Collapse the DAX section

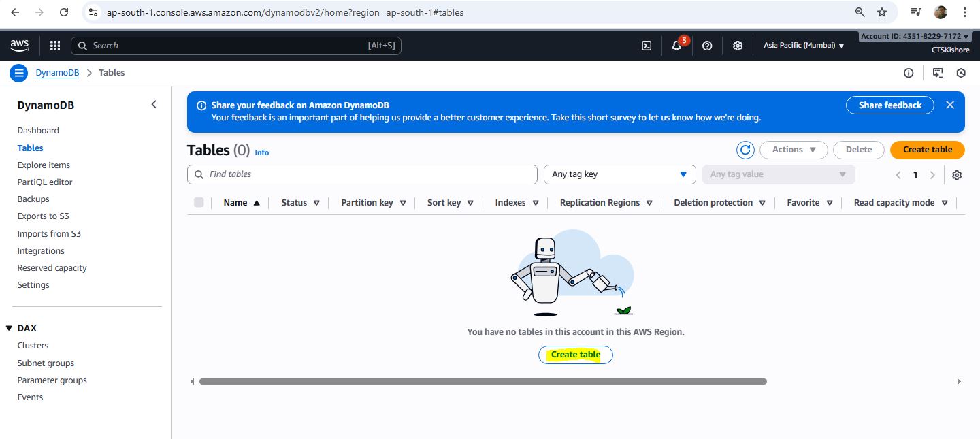(9, 328)
